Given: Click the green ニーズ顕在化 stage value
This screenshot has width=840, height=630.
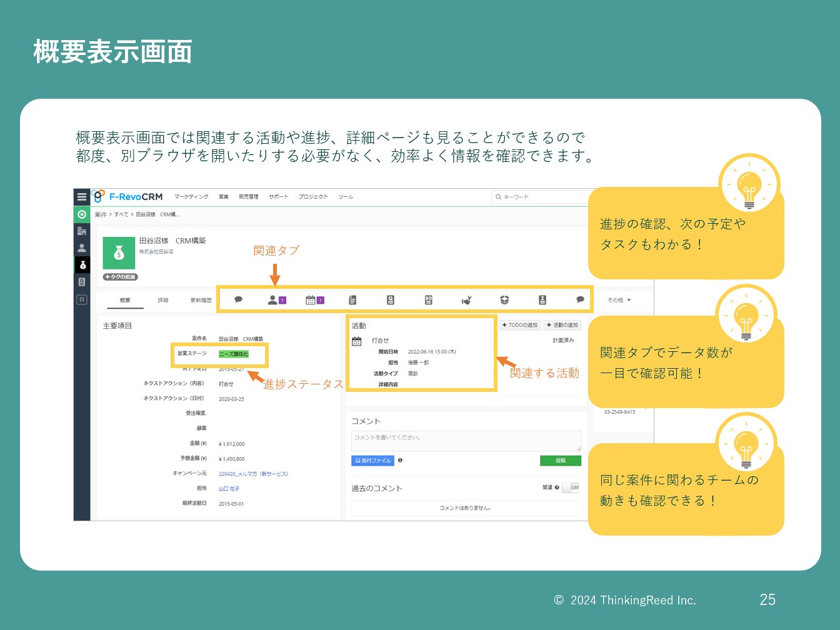Looking at the screenshot, I should pos(234,354).
